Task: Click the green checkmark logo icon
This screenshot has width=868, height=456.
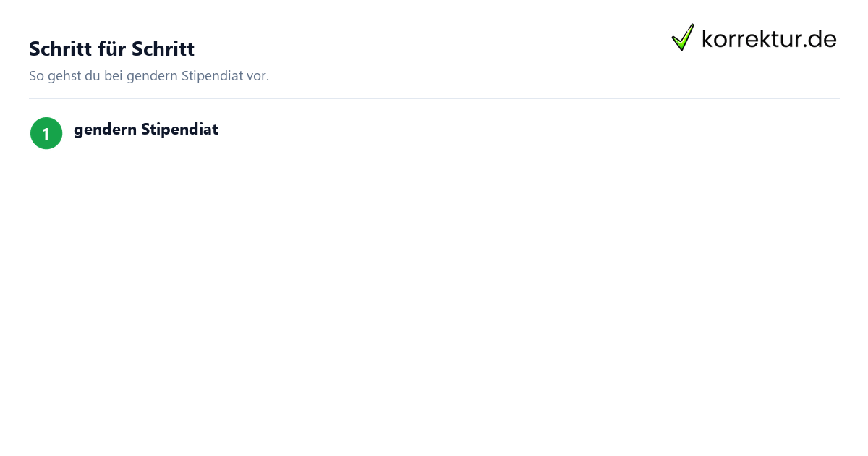Action: coord(683,37)
